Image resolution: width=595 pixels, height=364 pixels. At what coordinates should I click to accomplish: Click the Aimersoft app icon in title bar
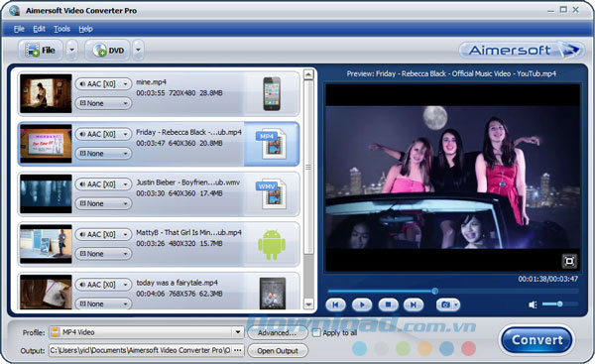coord(15,10)
